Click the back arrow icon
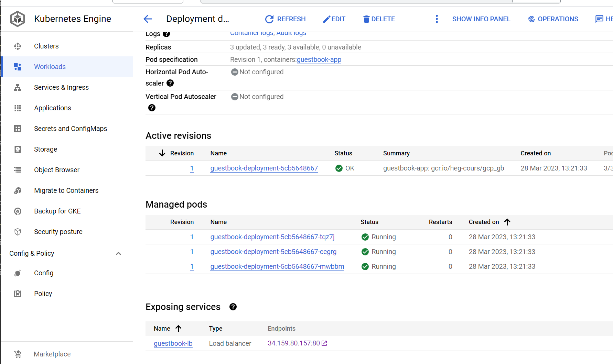 (x=148, y=19)
